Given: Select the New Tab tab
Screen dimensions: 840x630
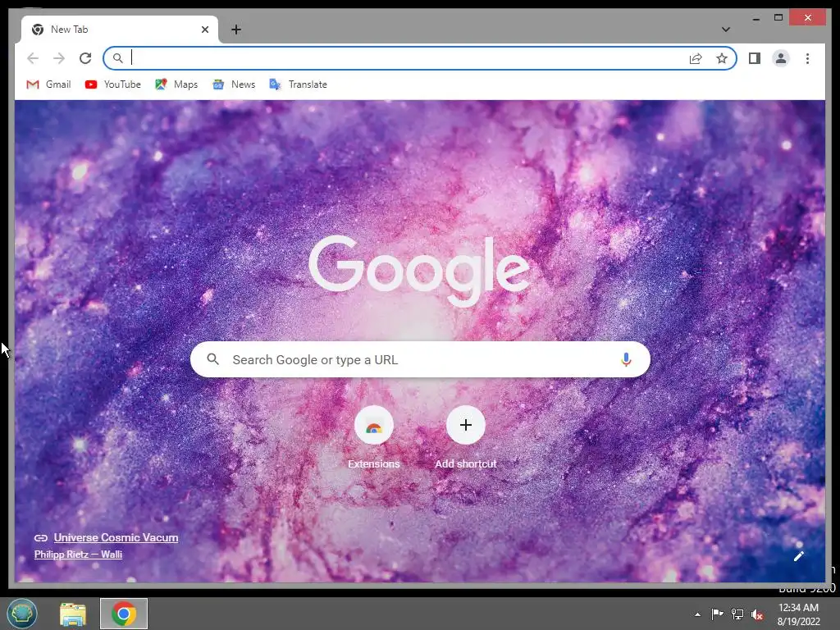Looking at the screenshot, I should click(x=120, y=30).
